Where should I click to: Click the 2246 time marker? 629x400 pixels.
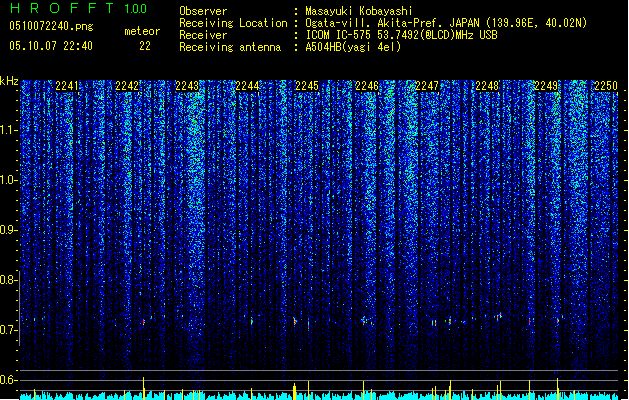pyautogui.click(x=367, y=86)
